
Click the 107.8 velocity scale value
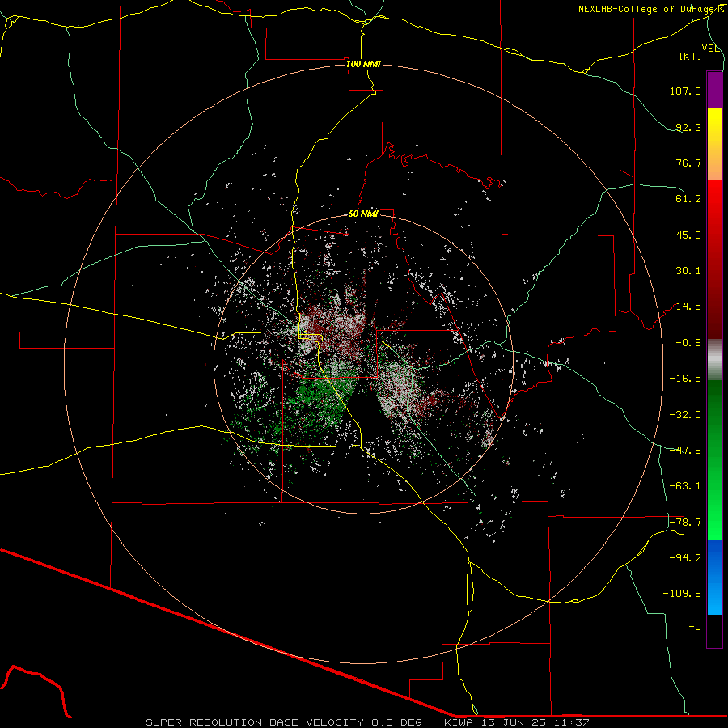(x=685, y=91)
